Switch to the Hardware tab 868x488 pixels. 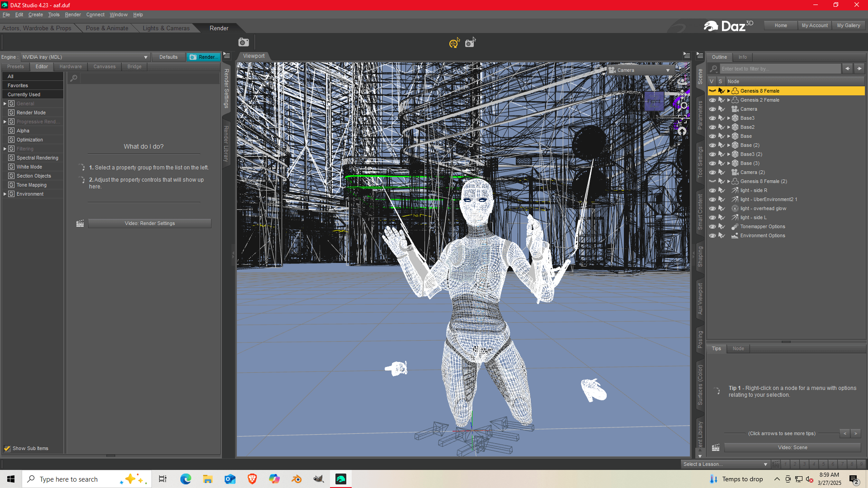(x=71, y=66)
